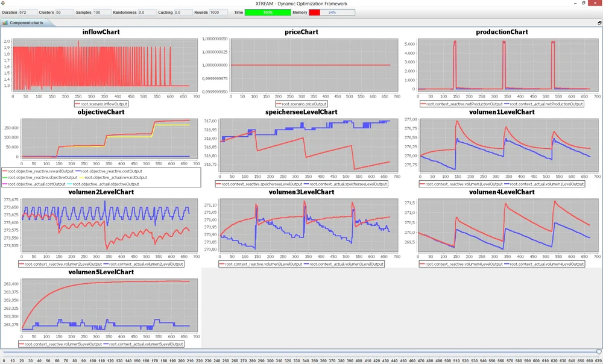Image resolution: width=603 pixels, height=364 pixels.
Task: Click legend root.context_reactive.speicherseeLevelOutput
Action: (x=259, y=184)
